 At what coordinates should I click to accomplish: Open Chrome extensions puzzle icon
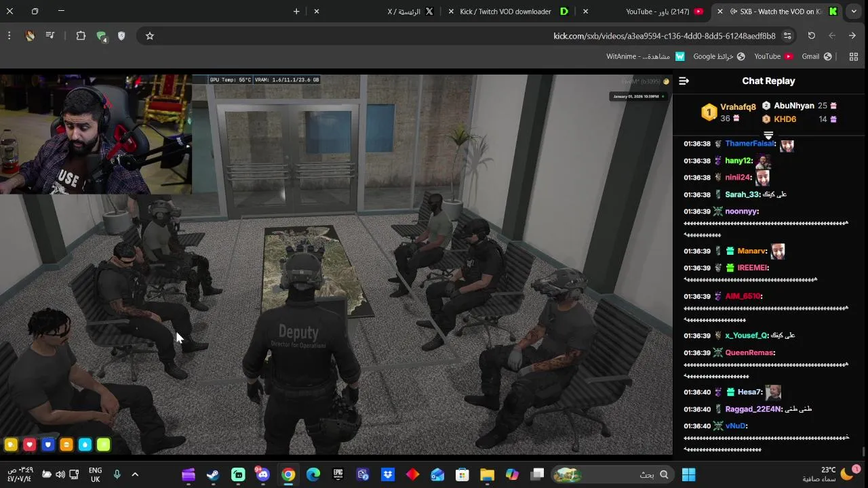pyautogui.click(x=81, y=36)
